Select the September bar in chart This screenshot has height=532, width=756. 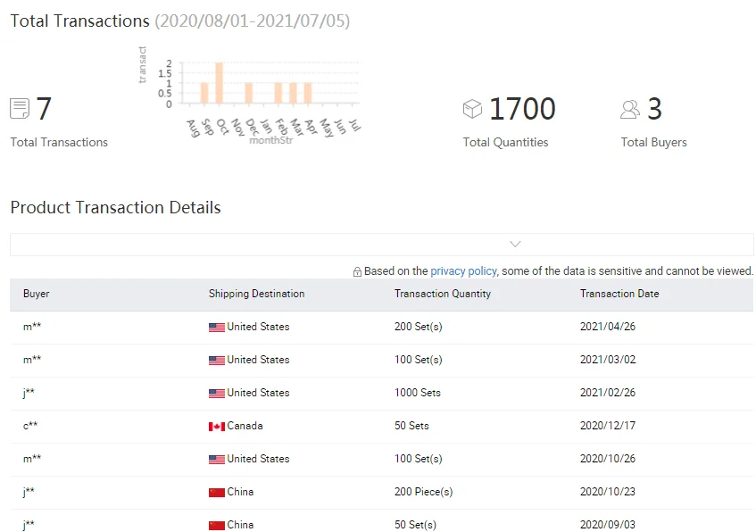point(204,93)
